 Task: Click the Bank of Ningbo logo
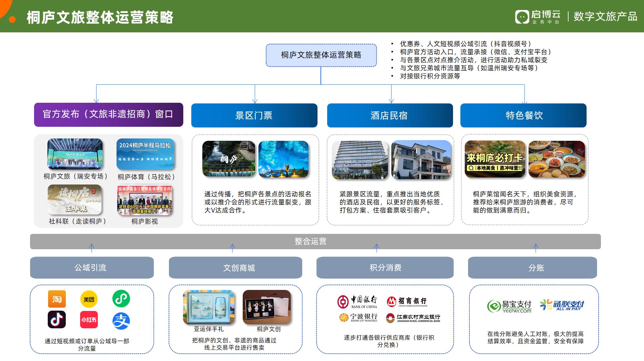pyautogui.click(x=358, y=317)
